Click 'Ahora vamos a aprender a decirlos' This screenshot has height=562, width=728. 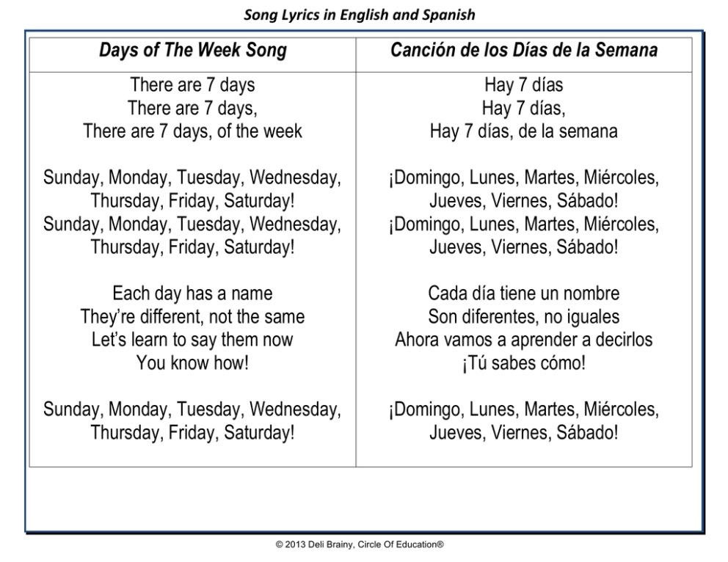pyautogui.click(x=524, y=340)
